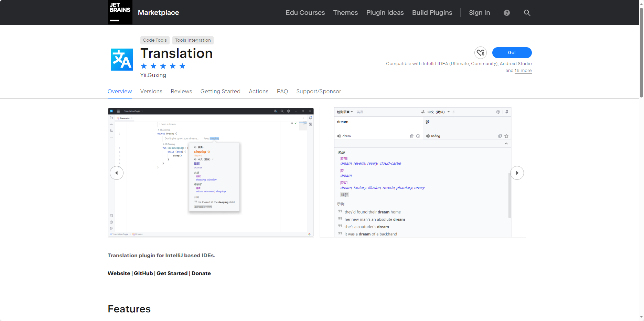The width and height of the screenshot is (644, 321).
Task: Open Plugin Ideas page
Action: (x=385, y=13)
